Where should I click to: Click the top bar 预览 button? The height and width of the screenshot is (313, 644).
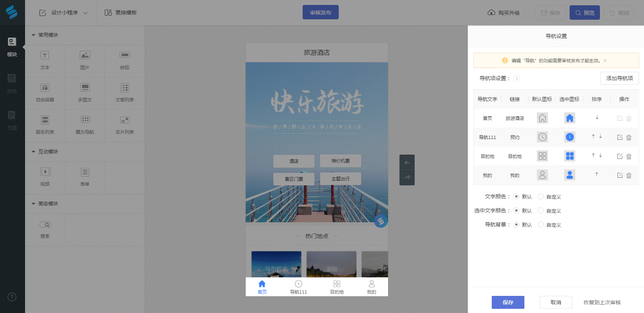pos(585,13)
